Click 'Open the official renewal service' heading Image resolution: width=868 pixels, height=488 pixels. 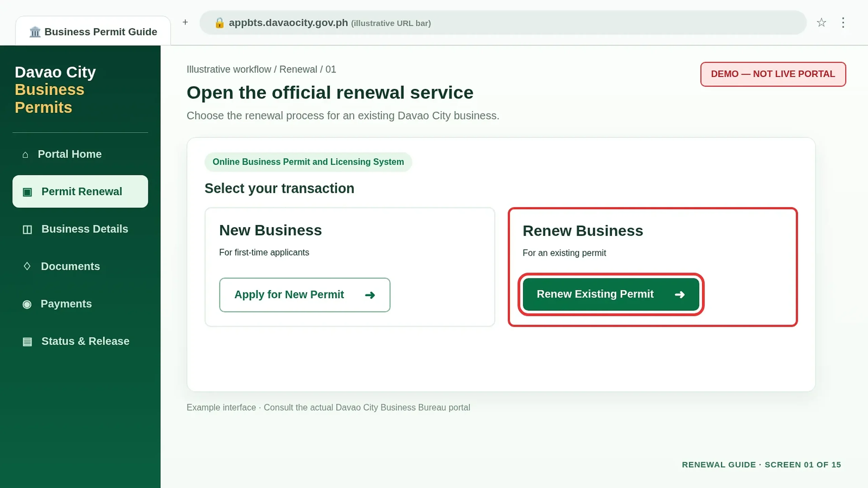(330, 93)
